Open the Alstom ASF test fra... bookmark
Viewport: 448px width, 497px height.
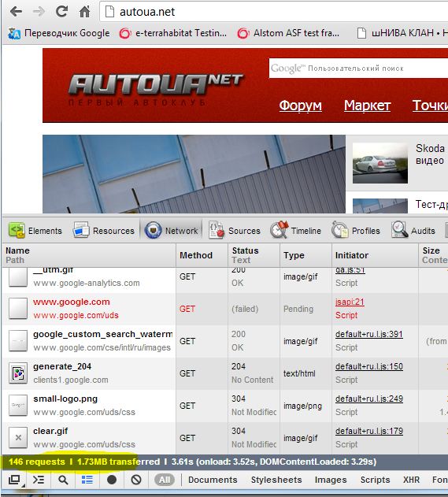pos(288,33)
